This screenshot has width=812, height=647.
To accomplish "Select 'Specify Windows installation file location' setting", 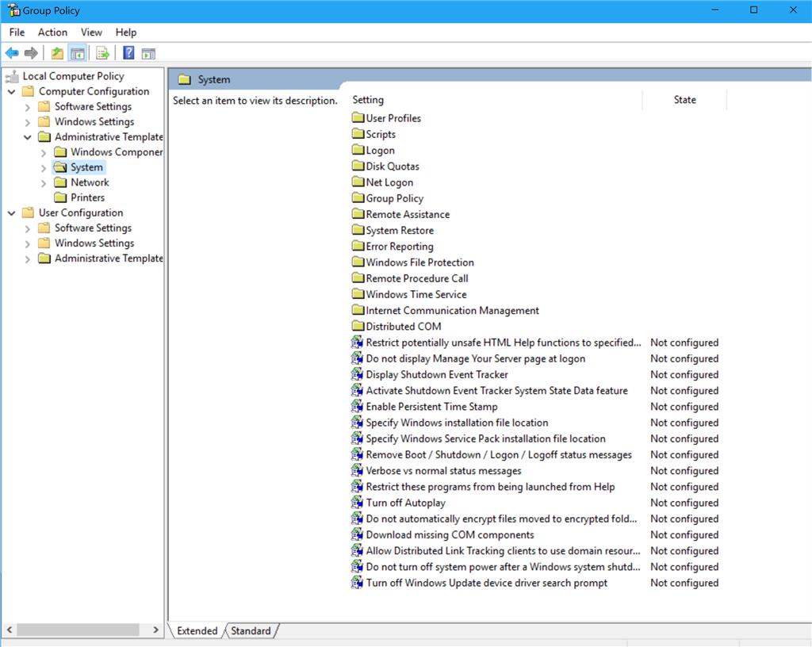I will [x=457, y=423].
